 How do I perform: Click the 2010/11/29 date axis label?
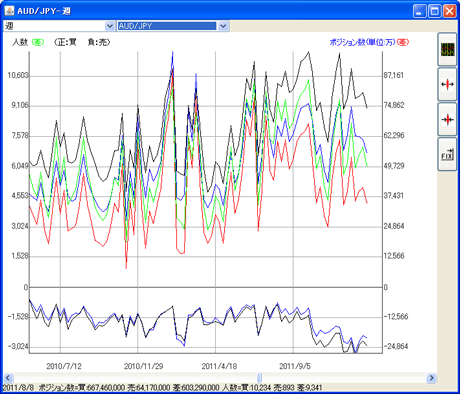[144, 366]
